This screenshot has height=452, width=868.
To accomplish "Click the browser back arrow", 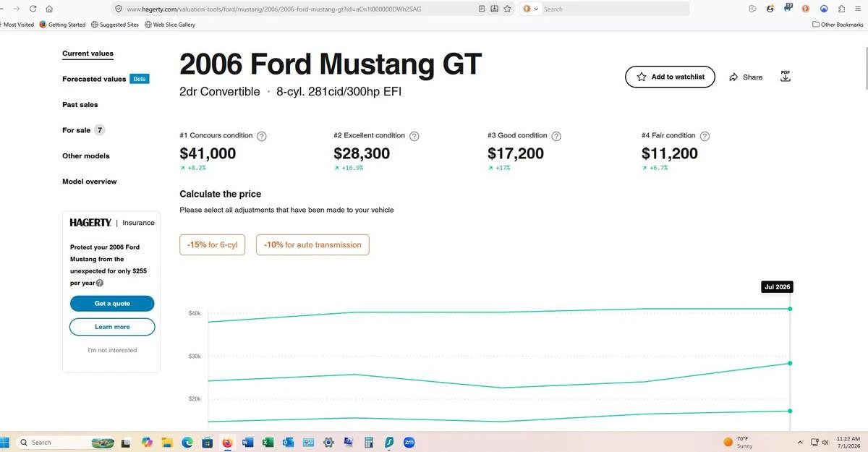I will click(1, 9).
